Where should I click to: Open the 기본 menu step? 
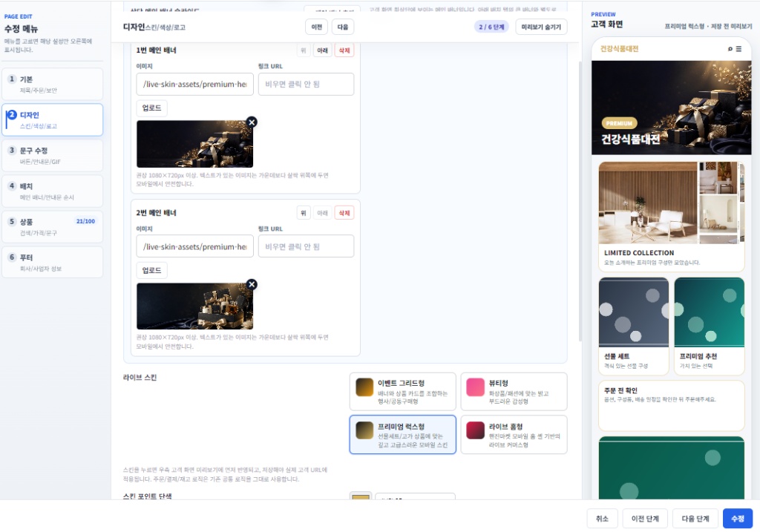(x=53, y=85)
